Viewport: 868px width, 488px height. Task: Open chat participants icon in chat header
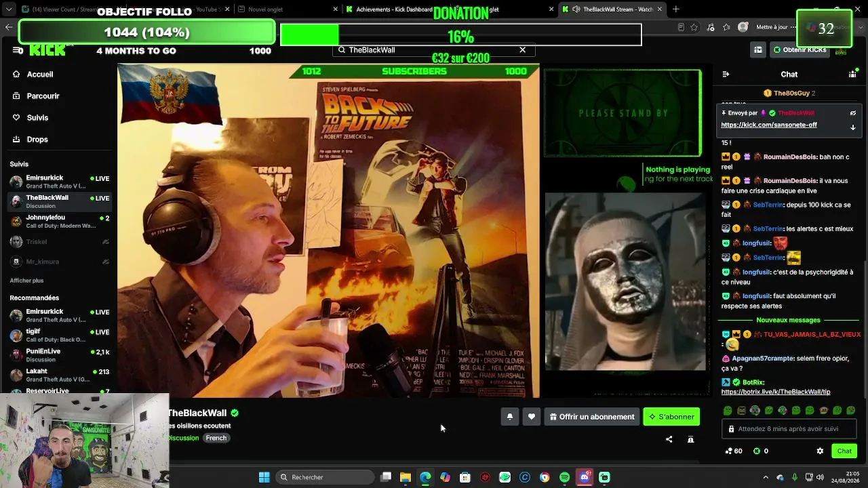coord(852,74)
